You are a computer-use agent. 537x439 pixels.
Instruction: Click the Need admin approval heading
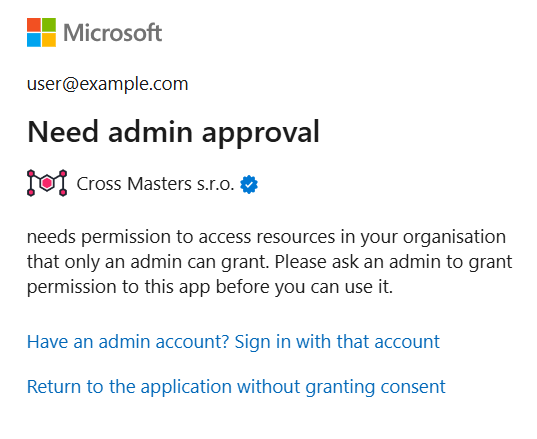click(173, 132)
